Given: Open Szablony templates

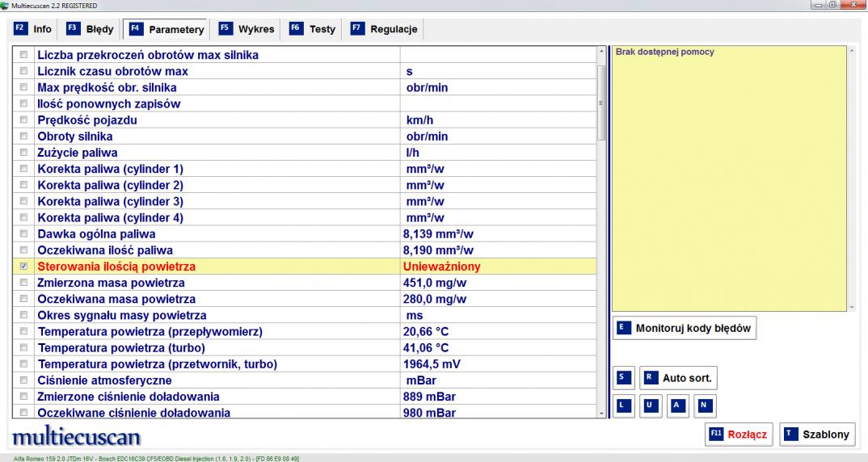Looking at the screenshot, I should pos(817,435).
